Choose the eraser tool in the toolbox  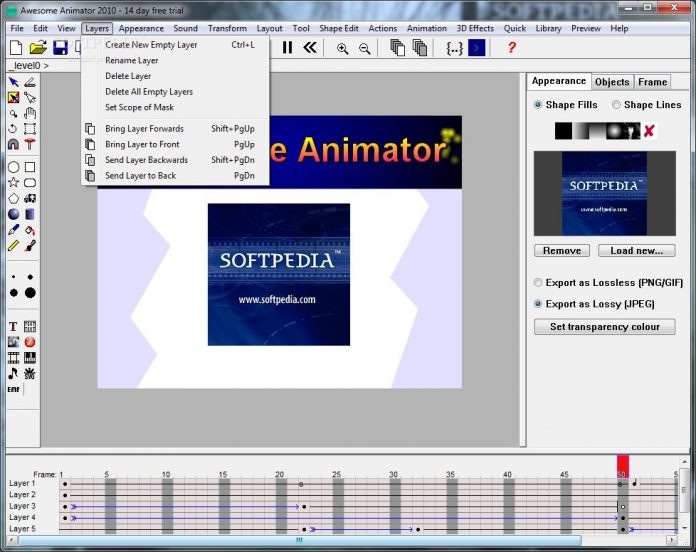click(30, 82)
